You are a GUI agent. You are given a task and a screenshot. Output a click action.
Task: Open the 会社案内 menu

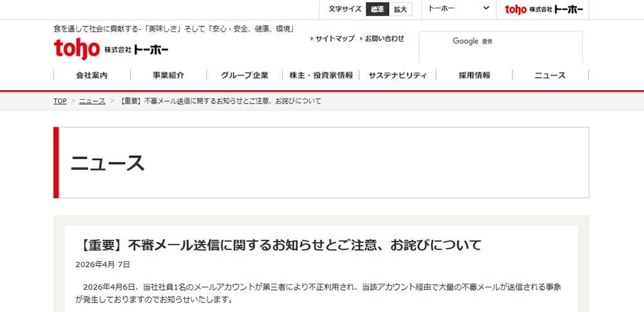point(91,75)
